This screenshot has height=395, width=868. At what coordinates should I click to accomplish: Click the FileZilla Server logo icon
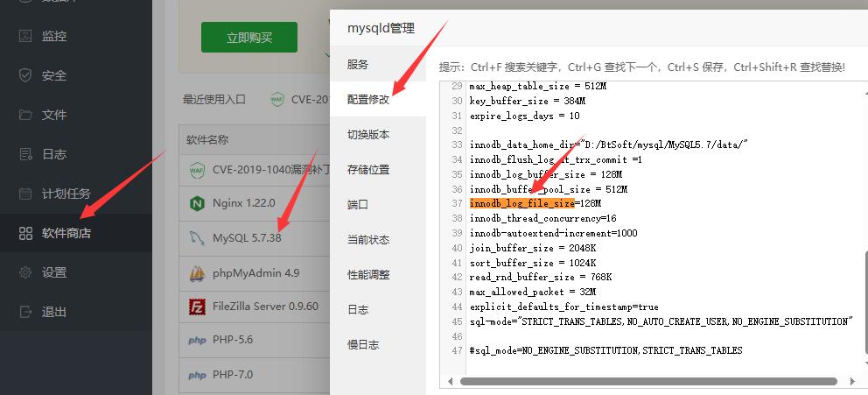point(197,307)
